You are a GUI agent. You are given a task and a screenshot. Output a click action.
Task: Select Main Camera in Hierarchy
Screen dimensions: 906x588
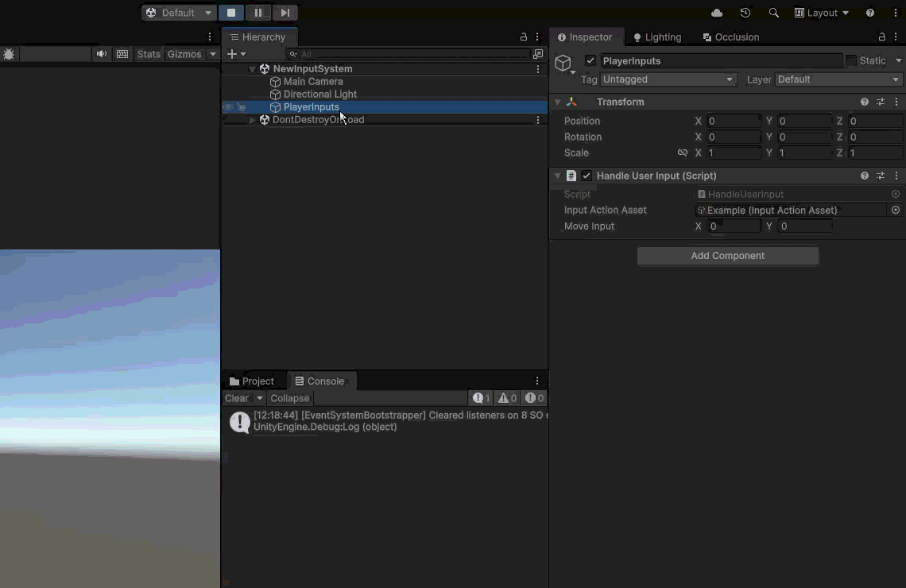click(312, 81)
